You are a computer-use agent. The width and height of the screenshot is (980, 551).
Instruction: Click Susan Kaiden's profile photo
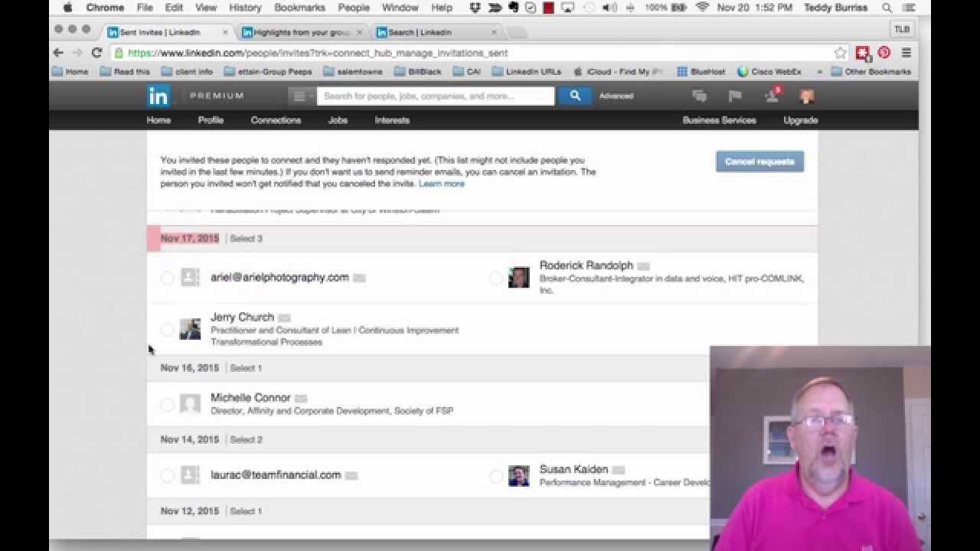tap(518, 475)
